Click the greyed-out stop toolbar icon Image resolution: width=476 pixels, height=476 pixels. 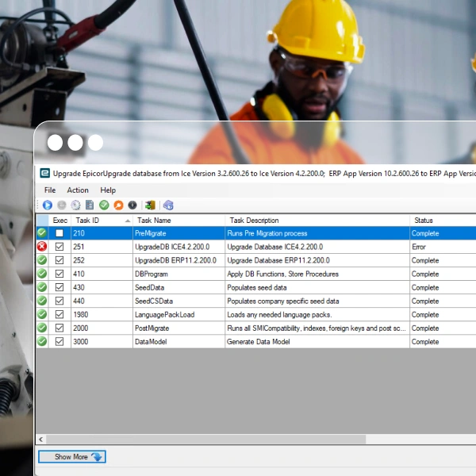tap(62, 205)
